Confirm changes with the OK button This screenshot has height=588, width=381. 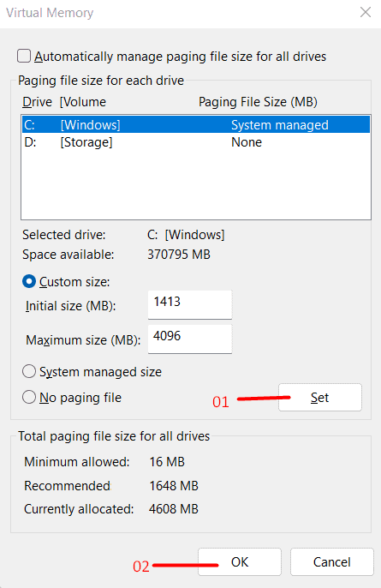tap(240, 561)
